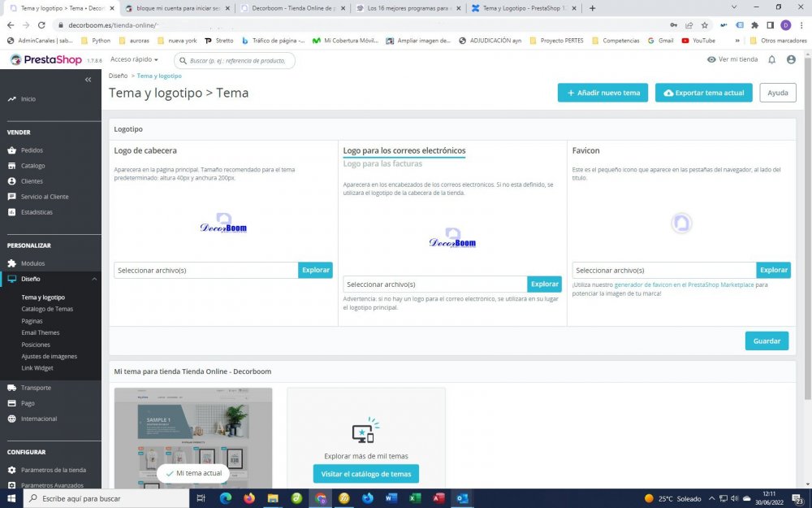This screenshot has width=812, height=508.
Task: Click the Parametros de la tienda gear icon
Action: (12, 470)
